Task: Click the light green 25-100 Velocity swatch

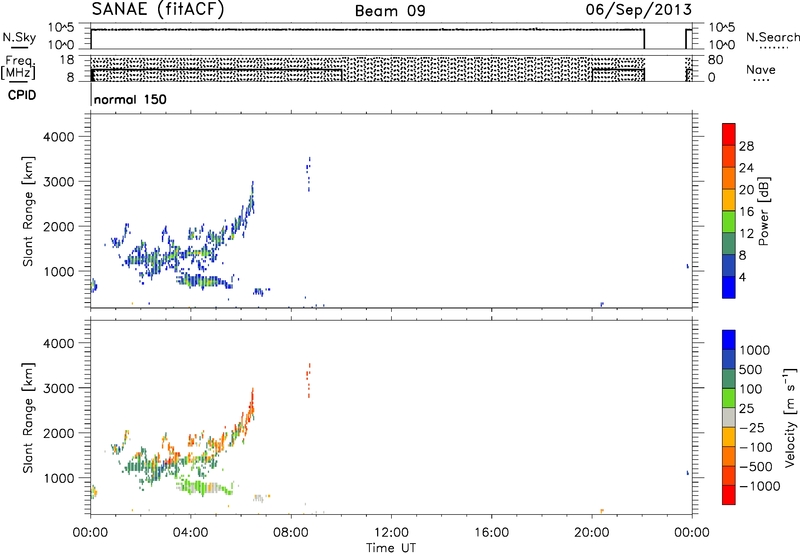Action: 729,398
